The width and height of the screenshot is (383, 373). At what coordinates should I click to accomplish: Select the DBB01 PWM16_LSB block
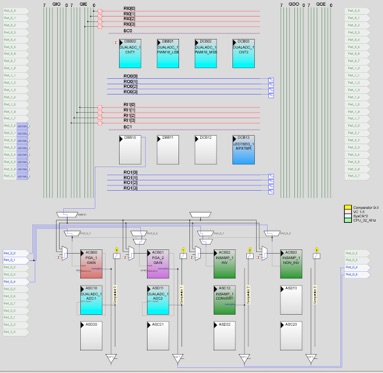click(168, 54)
